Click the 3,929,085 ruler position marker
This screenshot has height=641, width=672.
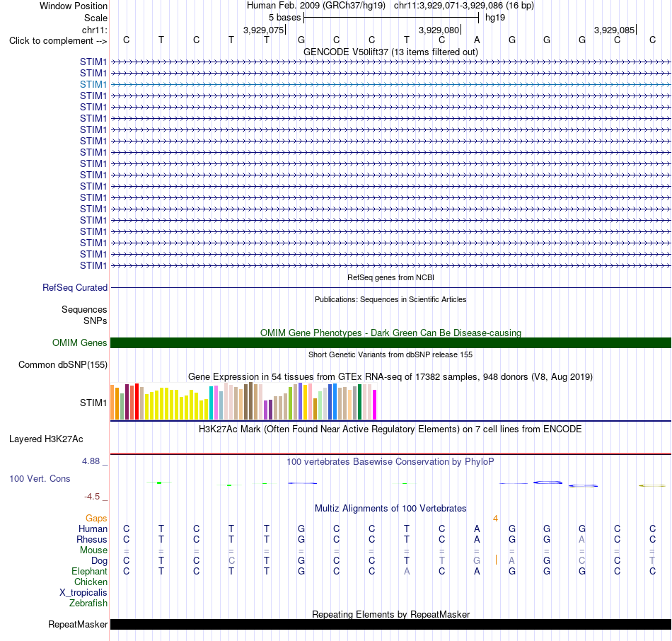614,30
